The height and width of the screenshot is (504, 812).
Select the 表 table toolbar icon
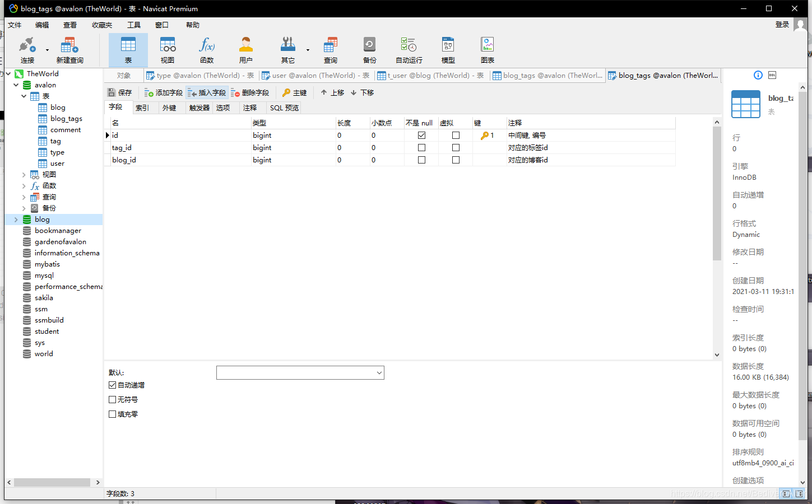[x=128, y=50]
